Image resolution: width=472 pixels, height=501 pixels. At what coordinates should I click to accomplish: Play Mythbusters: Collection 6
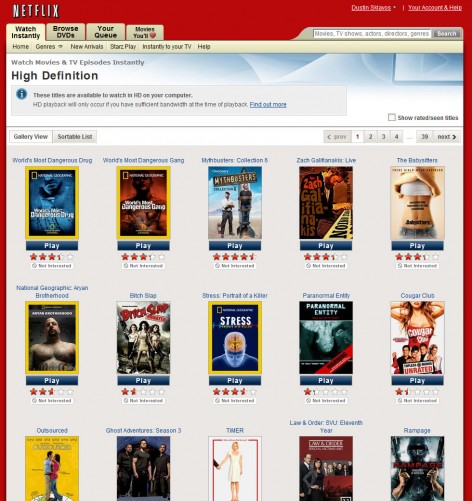coord(235,246)
